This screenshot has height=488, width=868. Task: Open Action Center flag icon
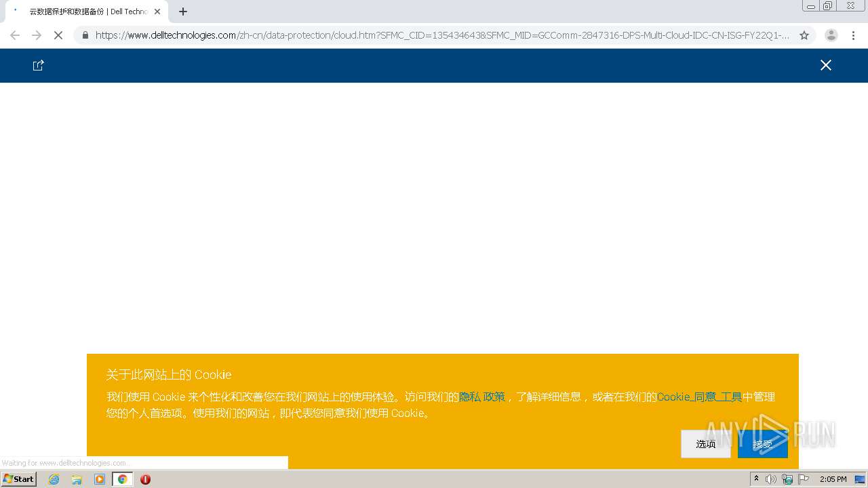pos(804,479)
